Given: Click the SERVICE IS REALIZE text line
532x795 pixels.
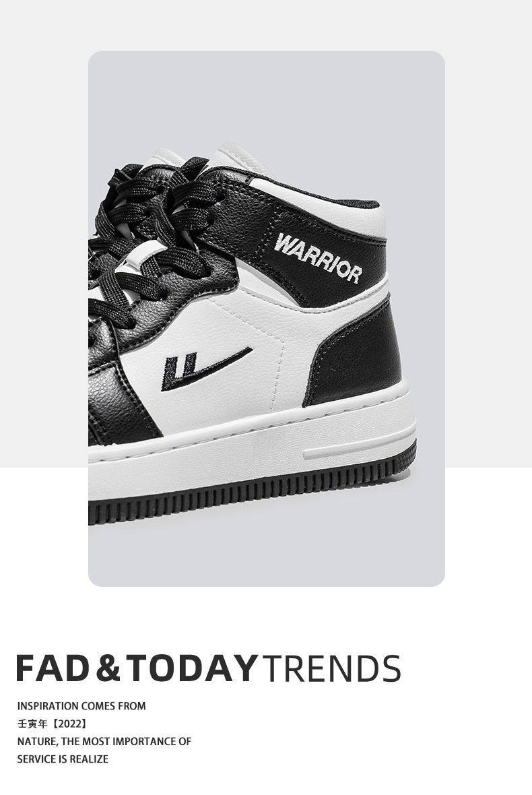Looking at the screenshot, I should (x=63, y=759).
